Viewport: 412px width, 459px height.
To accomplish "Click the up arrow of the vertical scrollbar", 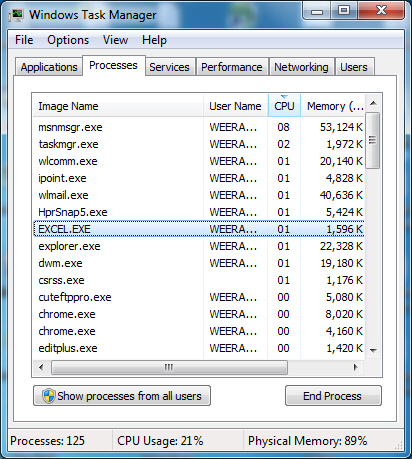I will 373,103.
